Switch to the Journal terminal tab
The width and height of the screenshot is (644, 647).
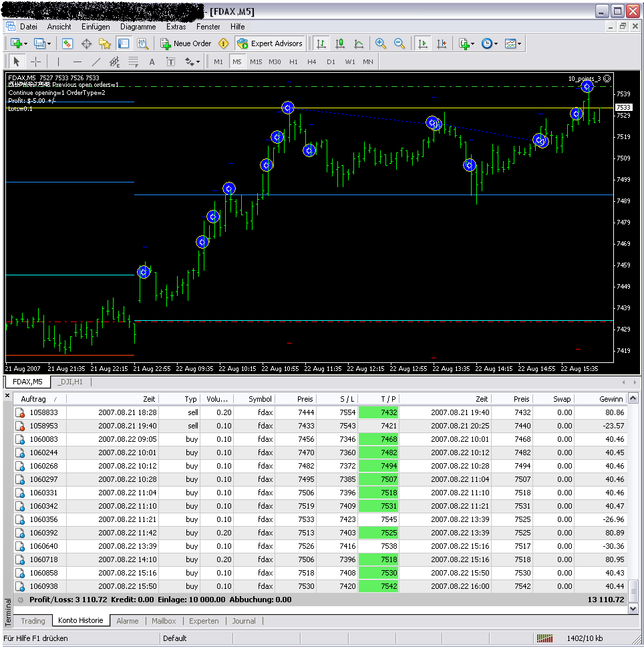point(244,621)
